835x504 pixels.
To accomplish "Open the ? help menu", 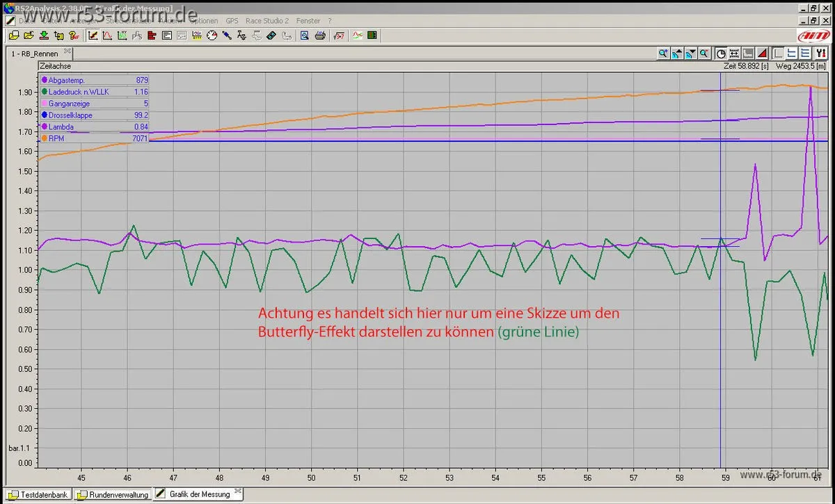I will (330, 21).
